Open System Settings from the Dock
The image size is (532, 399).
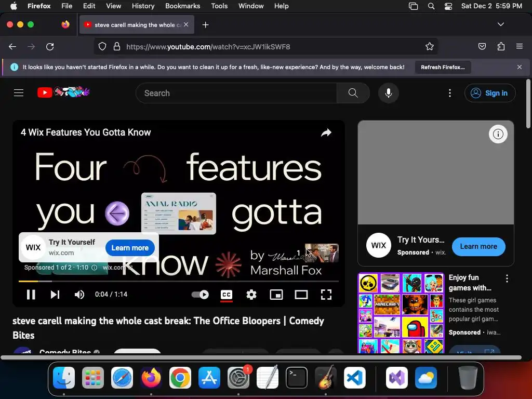click(x=238, y=378)
